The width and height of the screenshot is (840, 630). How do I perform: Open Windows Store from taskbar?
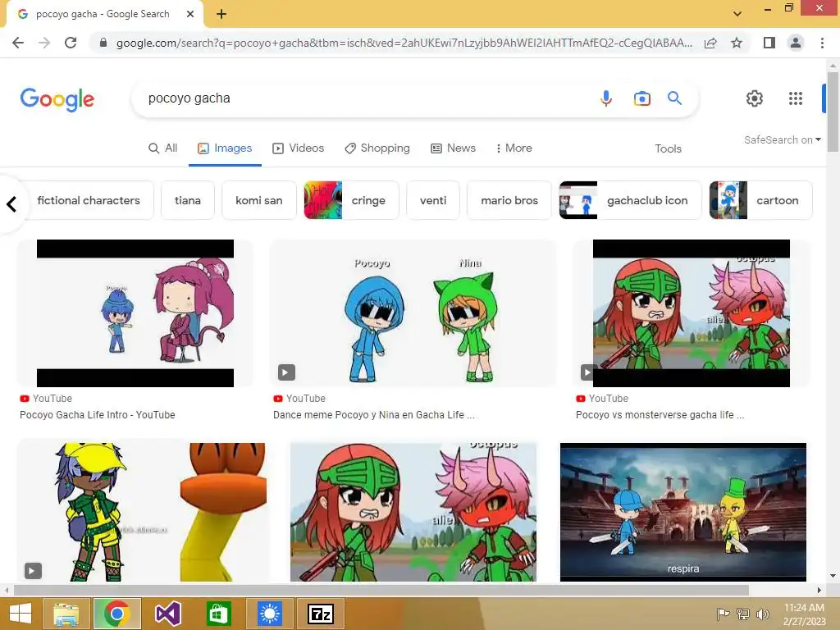218,614
